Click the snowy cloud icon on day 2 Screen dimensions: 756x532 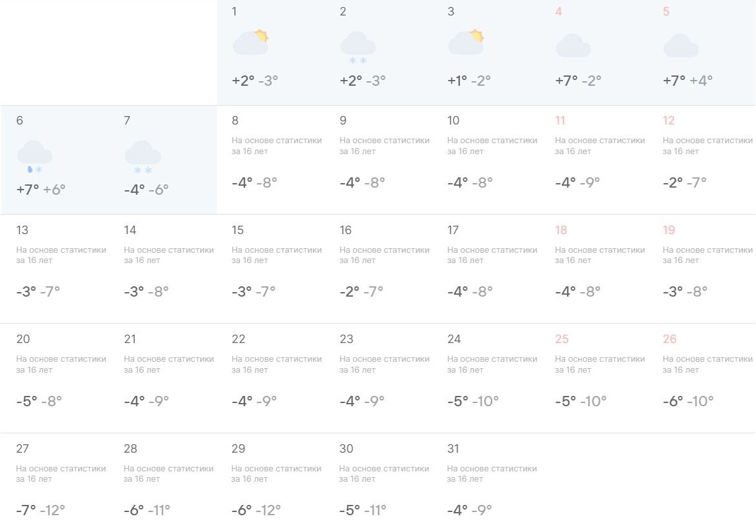pos(358,46)
